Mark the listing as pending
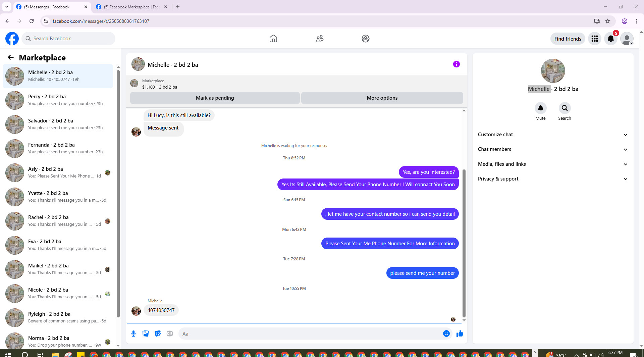Screen dimensions: 644x357 215,98
